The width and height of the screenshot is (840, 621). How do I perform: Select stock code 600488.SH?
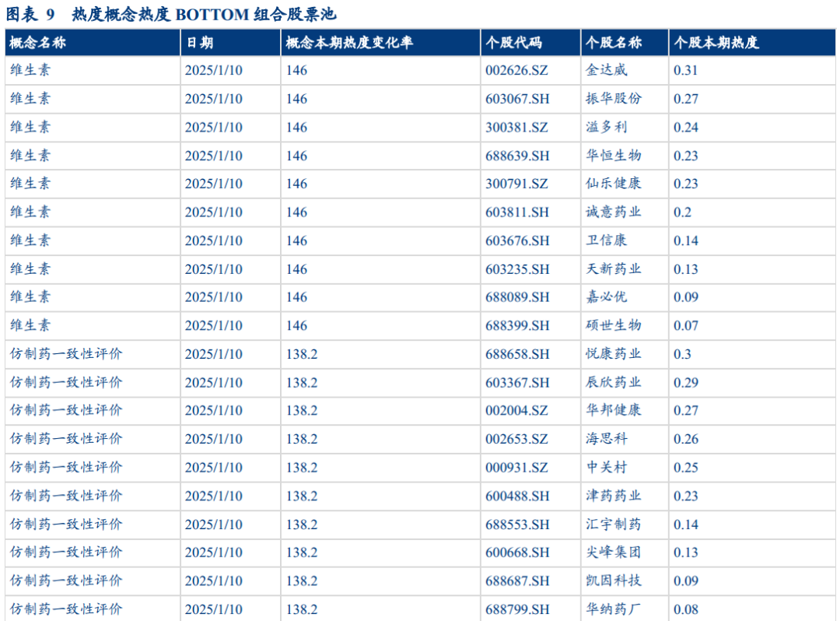pyautogui.click(x=517, y=495)
